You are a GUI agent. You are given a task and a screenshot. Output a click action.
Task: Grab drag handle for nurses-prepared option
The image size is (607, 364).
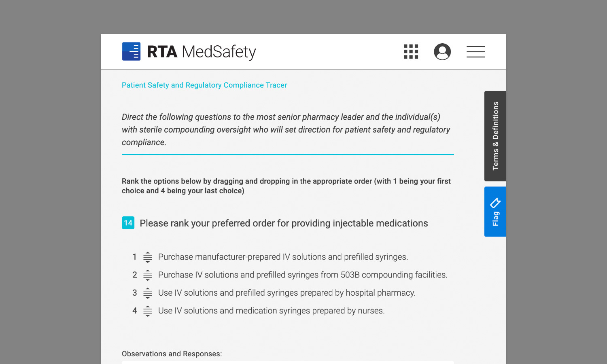click(x=148, y=311)
